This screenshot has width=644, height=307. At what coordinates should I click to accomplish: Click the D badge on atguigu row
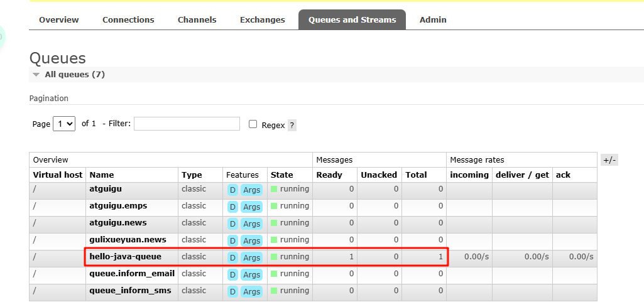coord(232,190)
